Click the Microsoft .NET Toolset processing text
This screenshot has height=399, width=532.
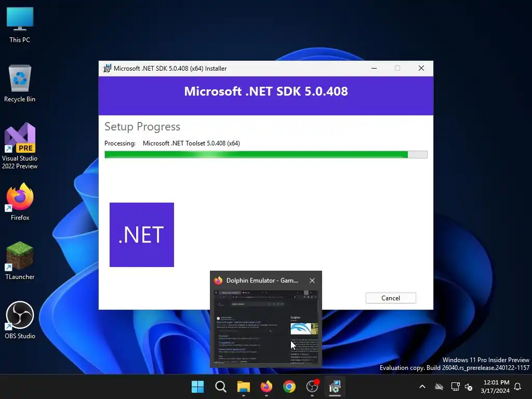[191, 143]
